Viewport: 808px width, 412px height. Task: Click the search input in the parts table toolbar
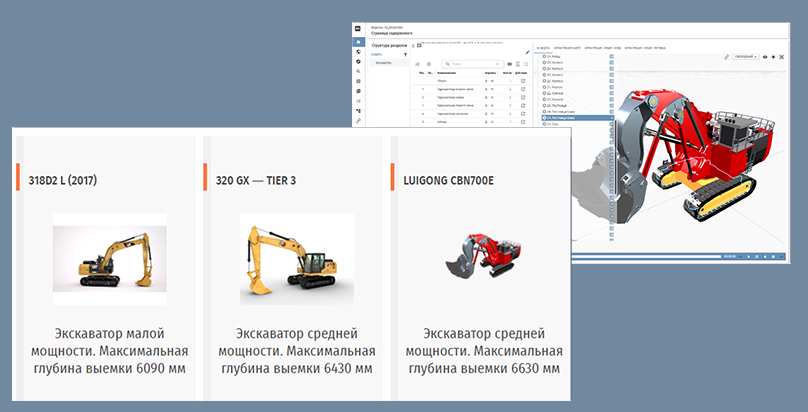click(472, 64)
